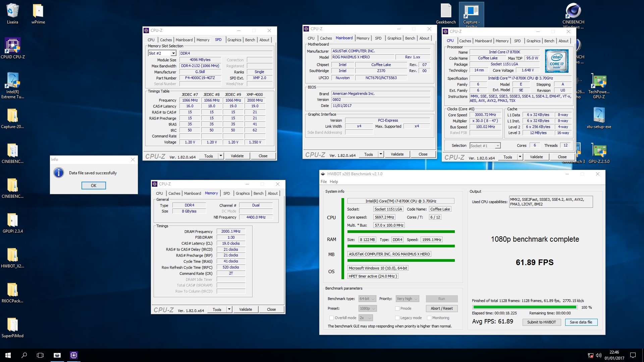Open the Help menu in HWBOT x265
The height and width of the screenshot is (362, 644).
tap(334, 182)
